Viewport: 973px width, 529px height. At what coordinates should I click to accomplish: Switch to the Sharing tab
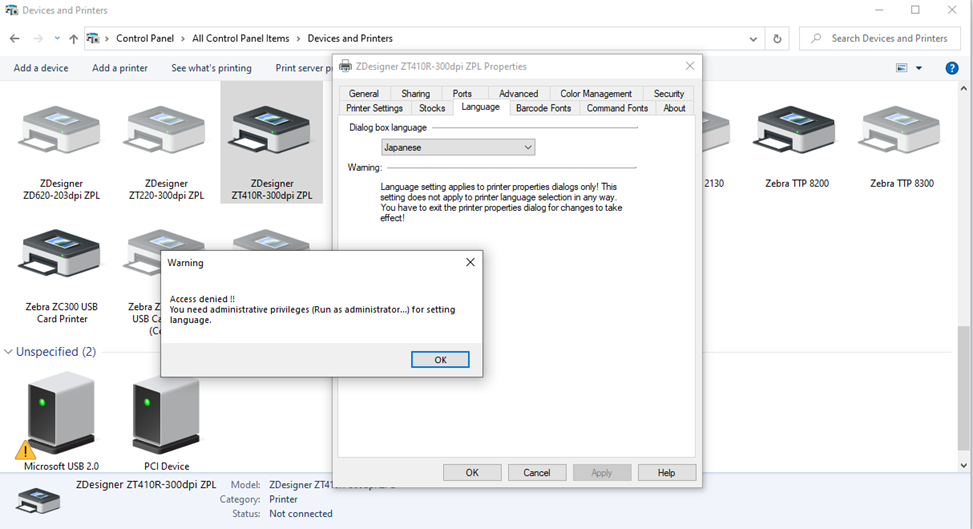415,93
